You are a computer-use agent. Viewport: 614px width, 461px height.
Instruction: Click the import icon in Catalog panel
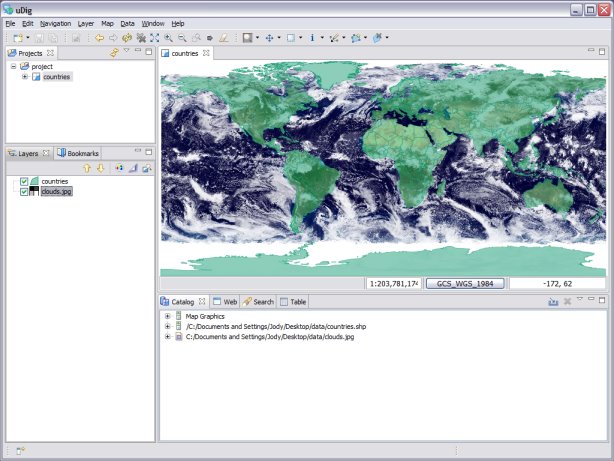(552, 301)
